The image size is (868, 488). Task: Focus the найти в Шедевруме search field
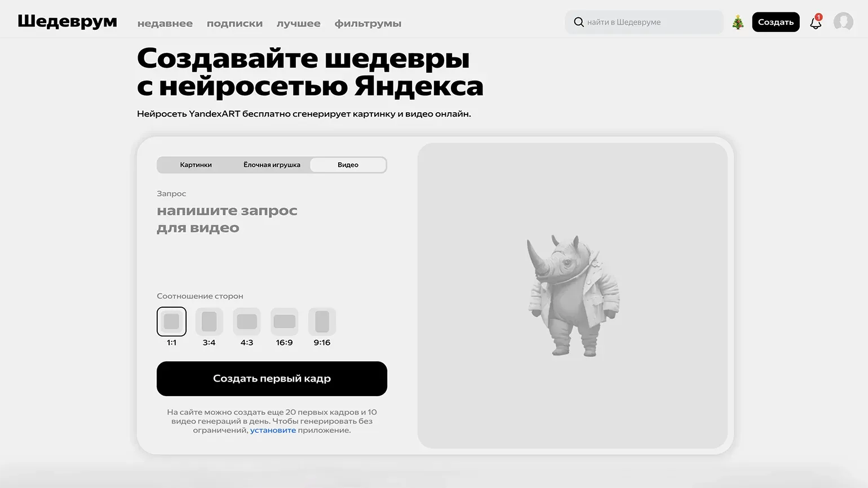(x=644, y=22)
